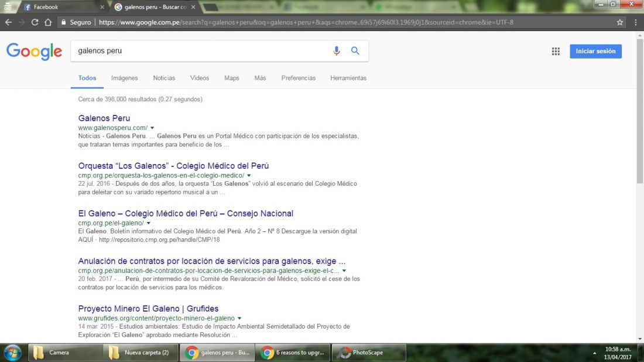Open the home page icon
This screenshot has width=644, height=362.
click(x=48, y=22)
